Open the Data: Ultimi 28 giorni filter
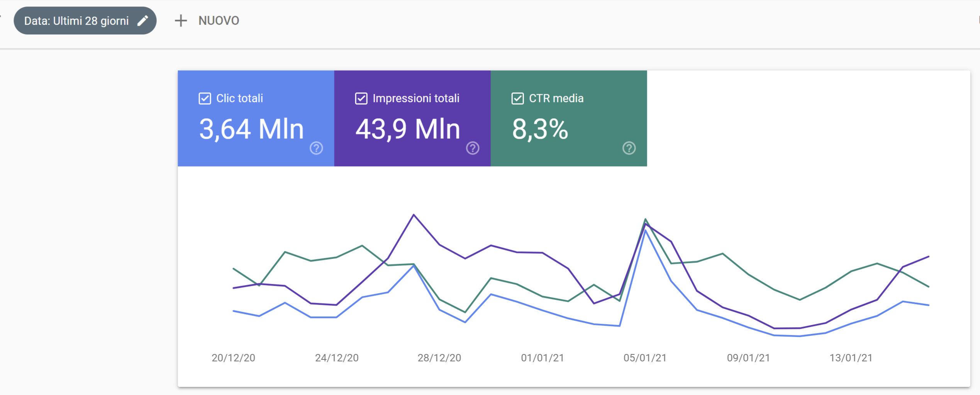 tap(85, 20)
